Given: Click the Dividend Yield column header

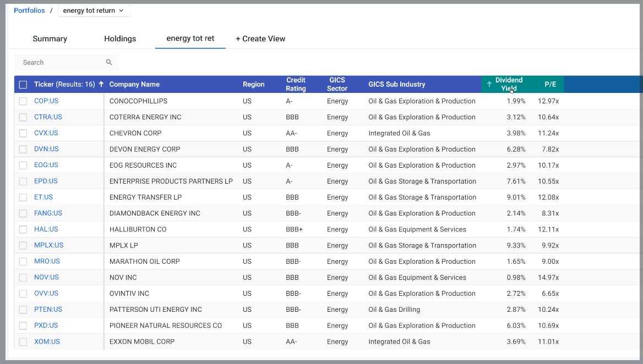Looking at the screenshot, I should pos(509,84).
